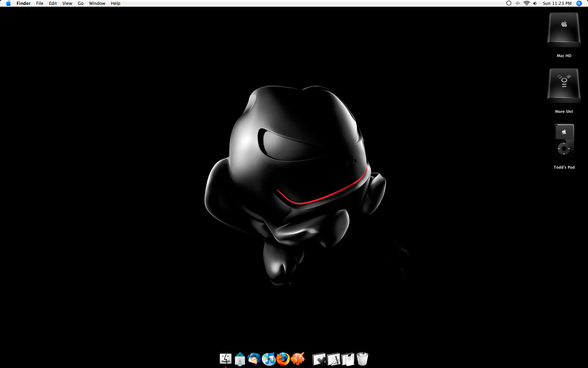
Task: Open the Finder application menu
Action: tap(24, 3)
